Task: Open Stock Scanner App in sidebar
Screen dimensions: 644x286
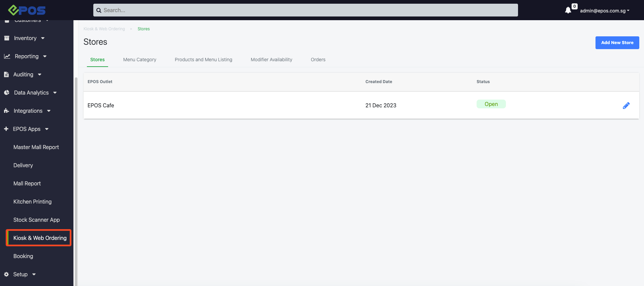Action: 36,220
